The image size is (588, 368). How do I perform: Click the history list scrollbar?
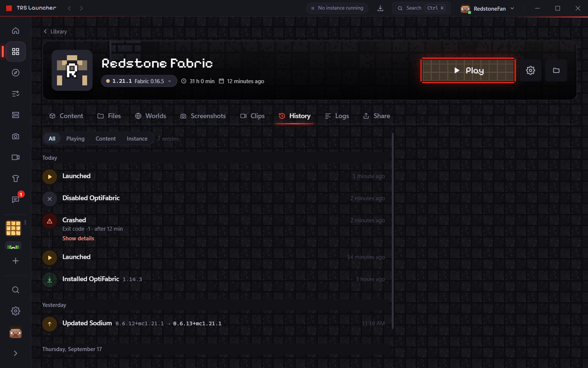click(393, 231)
